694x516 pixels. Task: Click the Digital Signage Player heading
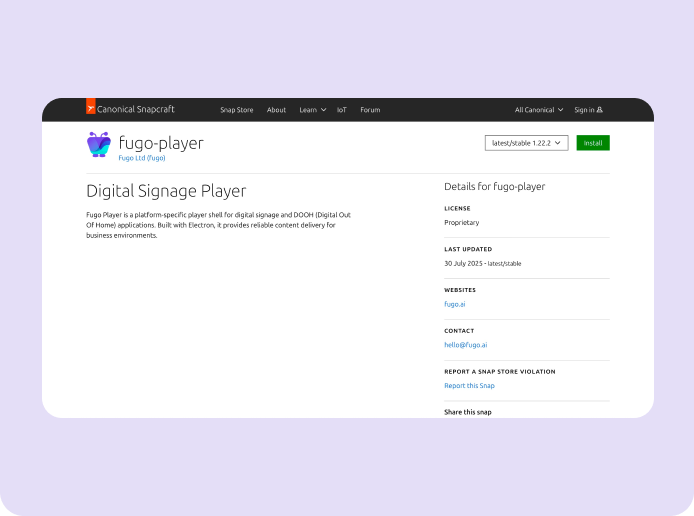166,191
